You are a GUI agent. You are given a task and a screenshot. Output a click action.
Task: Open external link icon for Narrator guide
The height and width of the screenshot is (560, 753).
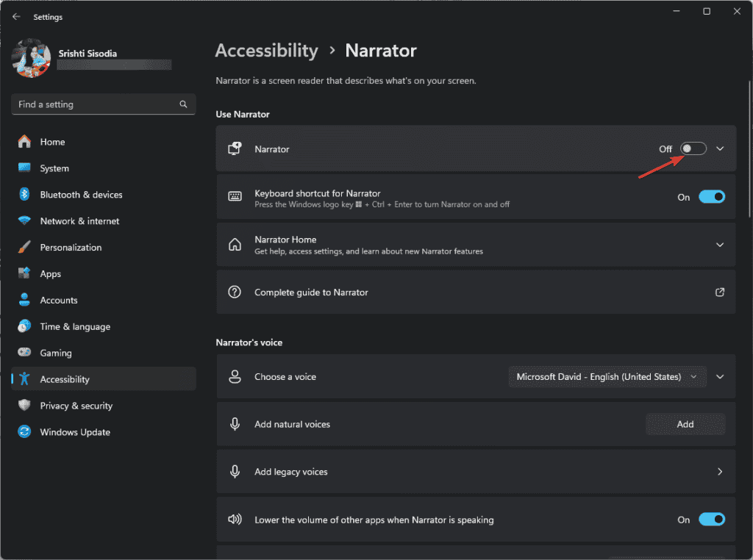[720, 292]
